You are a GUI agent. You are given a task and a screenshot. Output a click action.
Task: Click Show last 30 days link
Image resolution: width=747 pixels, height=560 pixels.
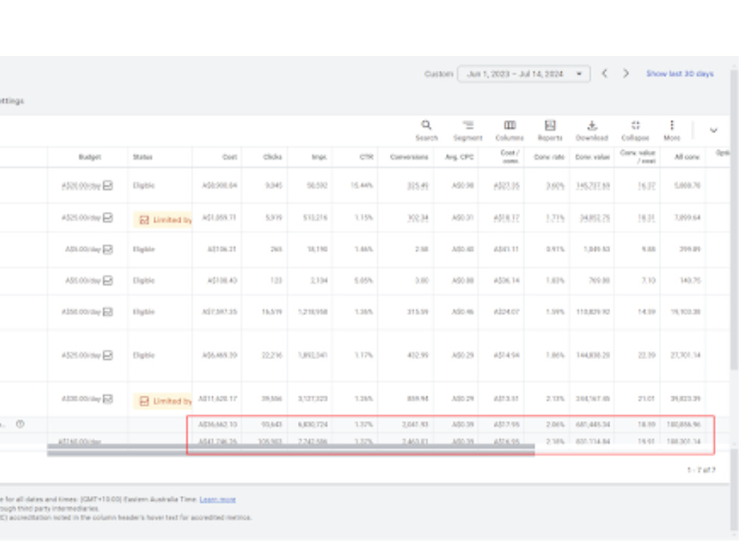680,74
